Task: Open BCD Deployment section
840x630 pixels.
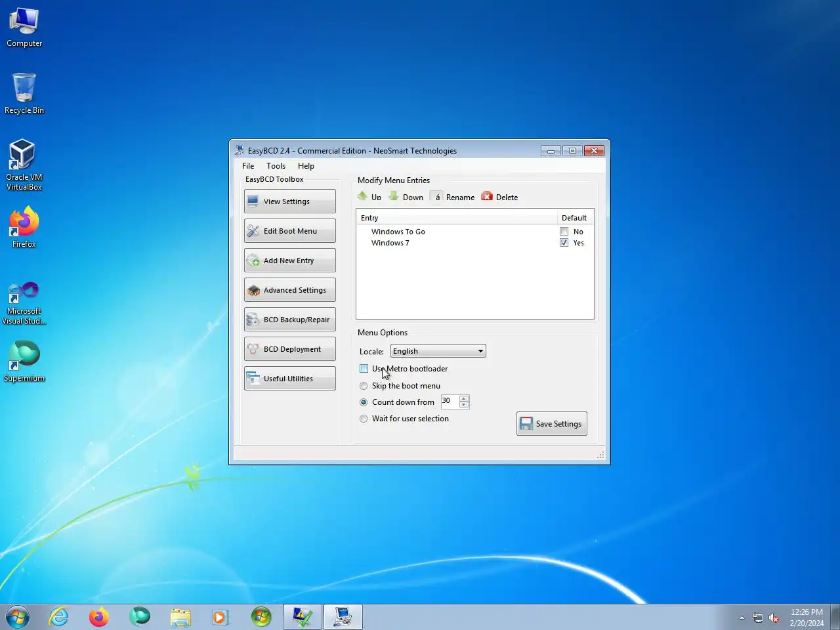Action: (x=289, y=349)
